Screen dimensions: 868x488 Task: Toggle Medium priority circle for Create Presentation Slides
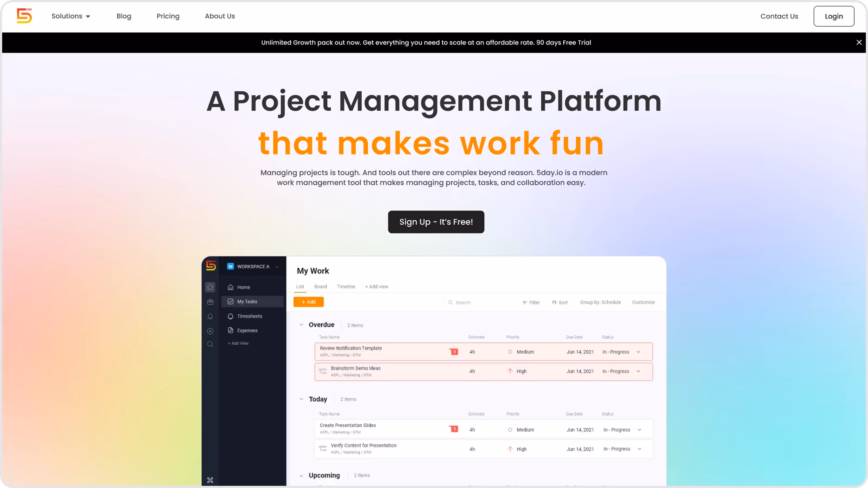pyautogui.click(x=510, y=430)
